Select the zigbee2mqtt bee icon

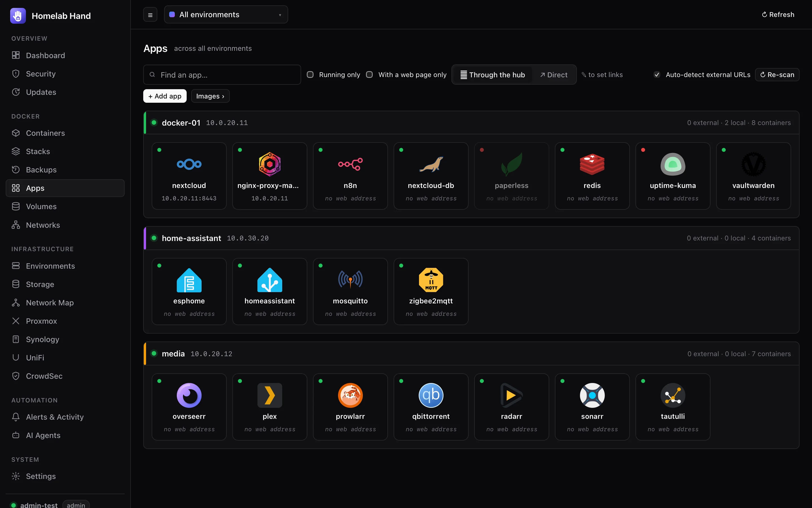[x=431, y=279]
